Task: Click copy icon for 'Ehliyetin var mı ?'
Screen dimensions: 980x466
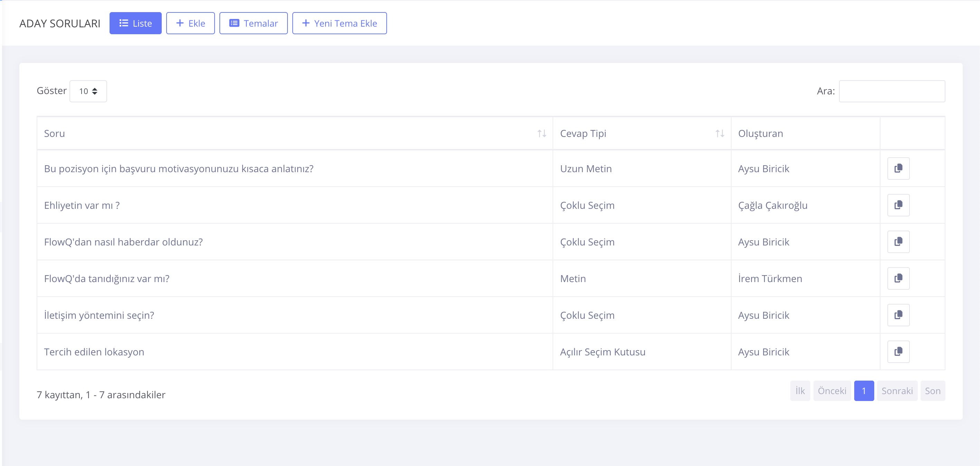Action: tap(898, 205)
